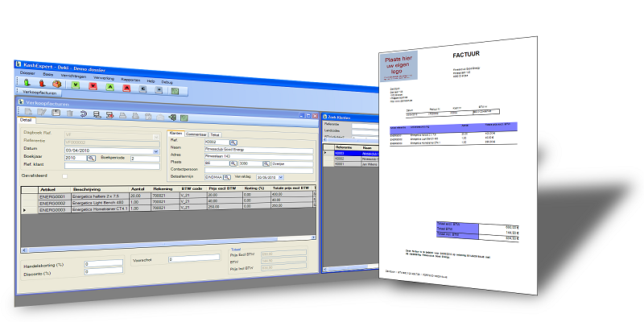Switch to the Commentaar tab
644x322 pixels.
coord(197,134)
